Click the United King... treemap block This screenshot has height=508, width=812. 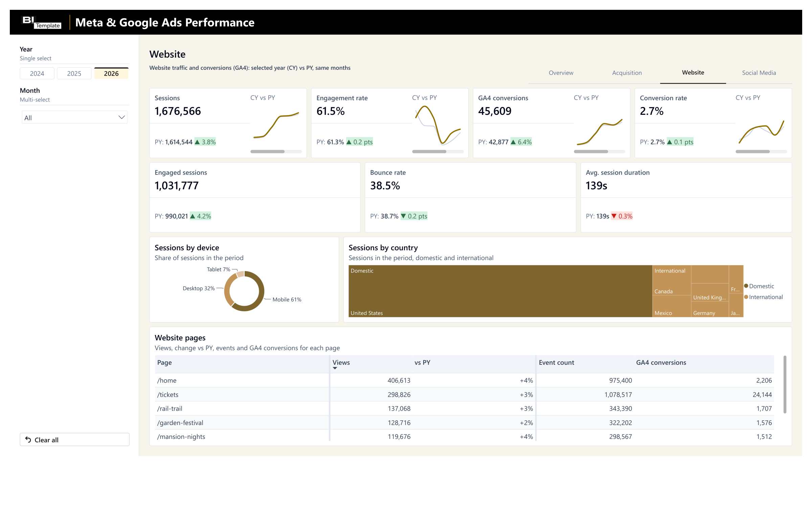[709, 293]
